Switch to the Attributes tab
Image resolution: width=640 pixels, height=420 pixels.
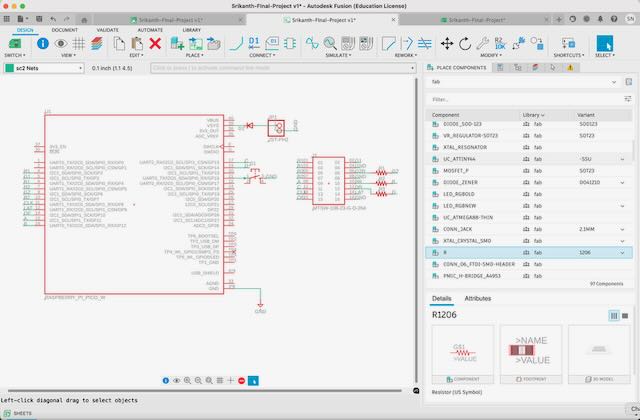coord(478,298)
